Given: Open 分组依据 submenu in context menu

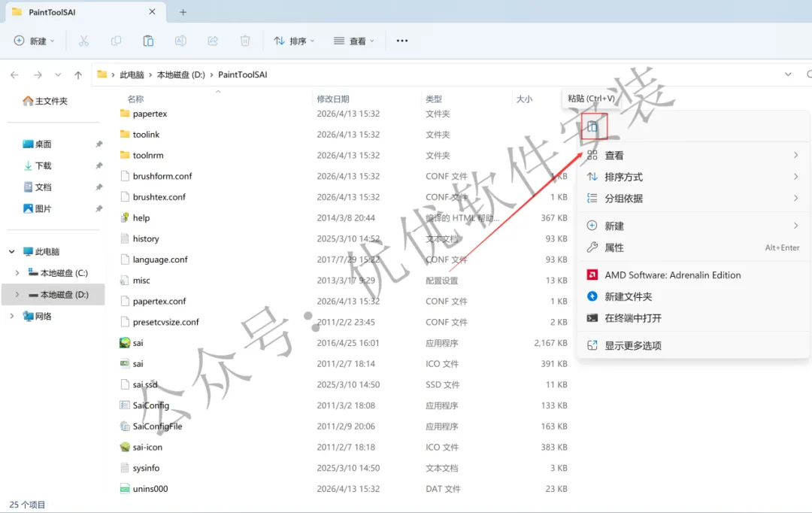Looking at the screenshot, I should click(693, 199).
